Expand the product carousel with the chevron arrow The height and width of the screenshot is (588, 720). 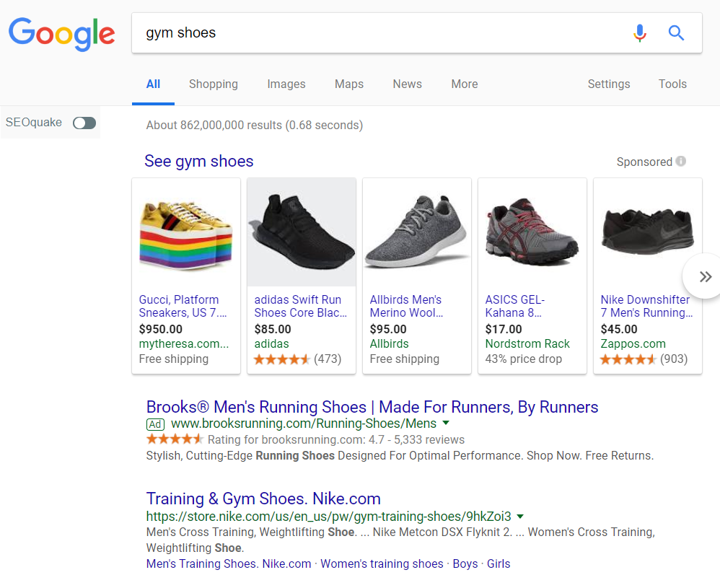(x=705, y=276)
